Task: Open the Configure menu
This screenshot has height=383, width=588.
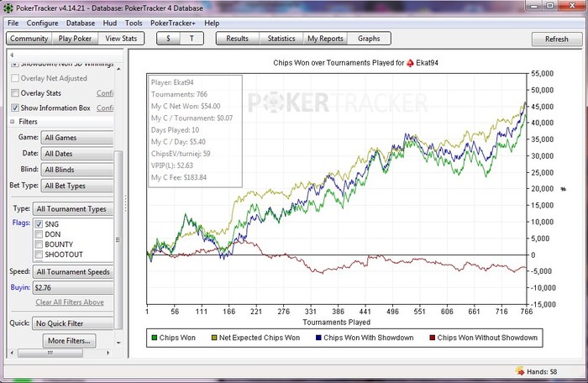Action: 42,23
